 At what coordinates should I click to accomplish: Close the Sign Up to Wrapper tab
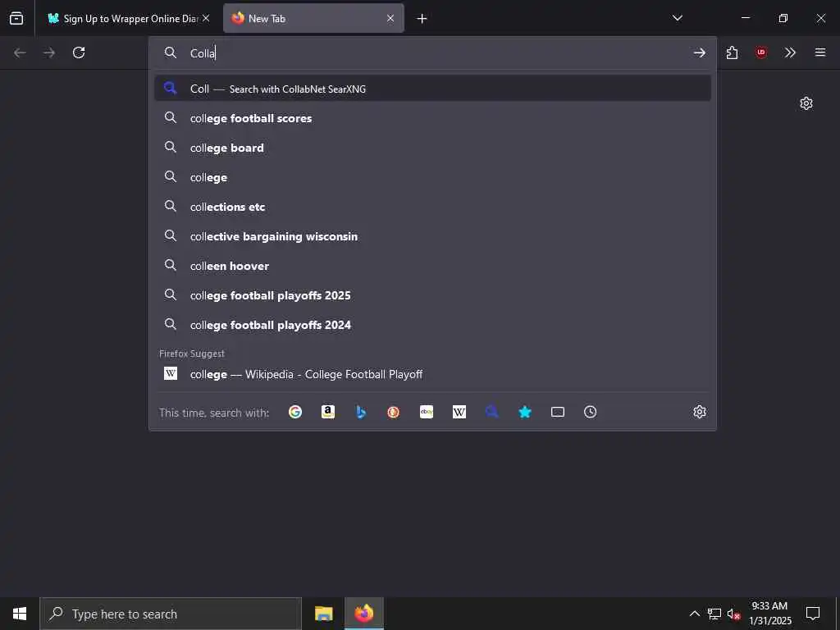pyautogui.click(x=206, y=18)
